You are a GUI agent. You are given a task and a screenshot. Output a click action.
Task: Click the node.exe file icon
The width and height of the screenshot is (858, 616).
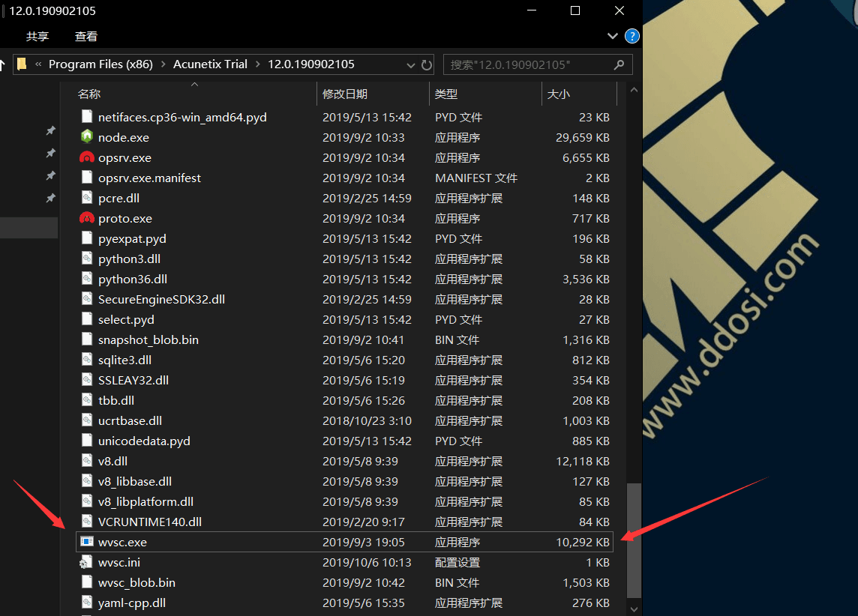pyautogui.click(x=86, y=136)
